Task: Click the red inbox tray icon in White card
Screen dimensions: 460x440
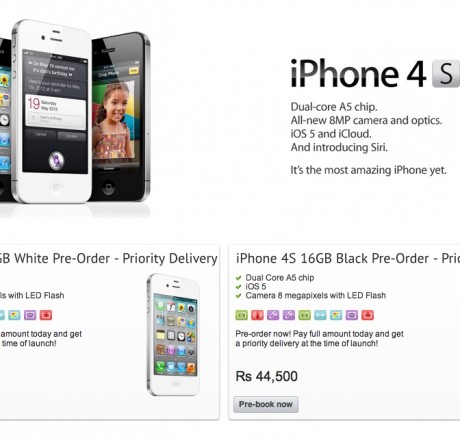Action: (46, 315)
